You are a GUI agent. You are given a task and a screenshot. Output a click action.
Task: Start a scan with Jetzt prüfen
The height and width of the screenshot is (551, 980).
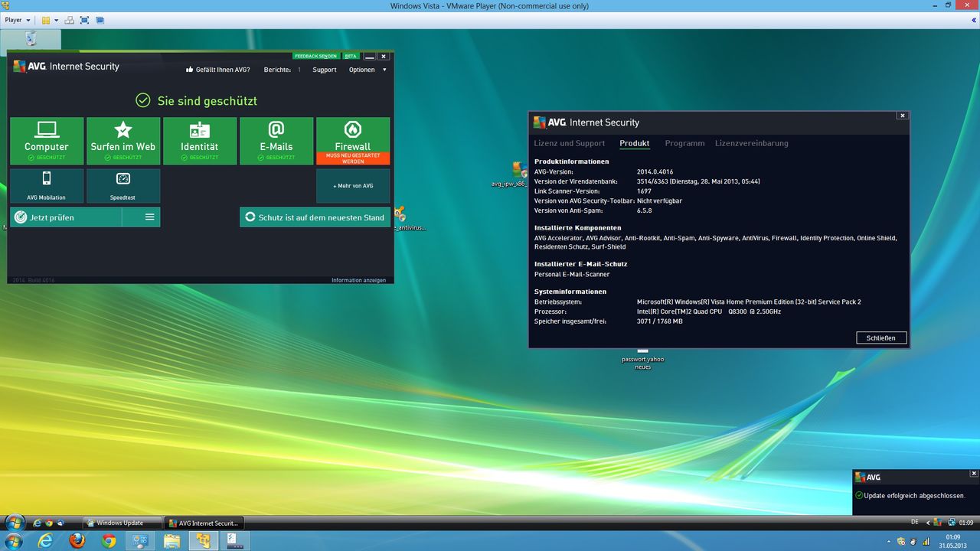(66, 217)
